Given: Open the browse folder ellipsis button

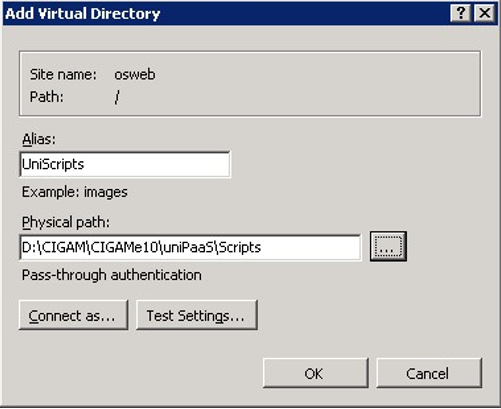Looking at the screenshot, I should [x=388, y=247].
